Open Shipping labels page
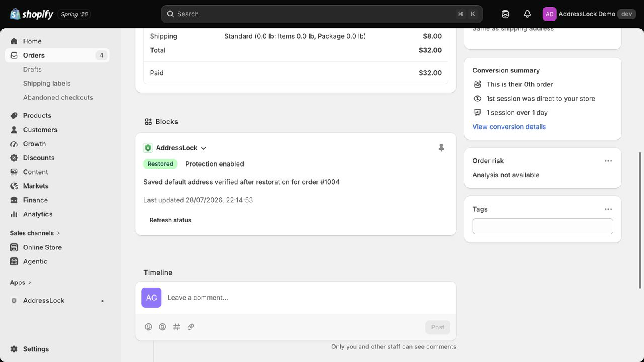Screen dimensions: 644x362 point(47,83)
